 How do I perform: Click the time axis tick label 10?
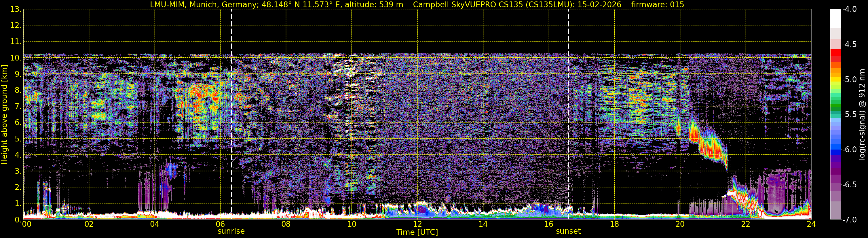coord(352,224)
